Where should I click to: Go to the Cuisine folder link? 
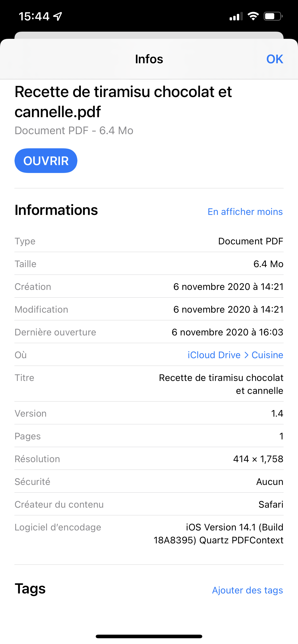coord(267,355)
